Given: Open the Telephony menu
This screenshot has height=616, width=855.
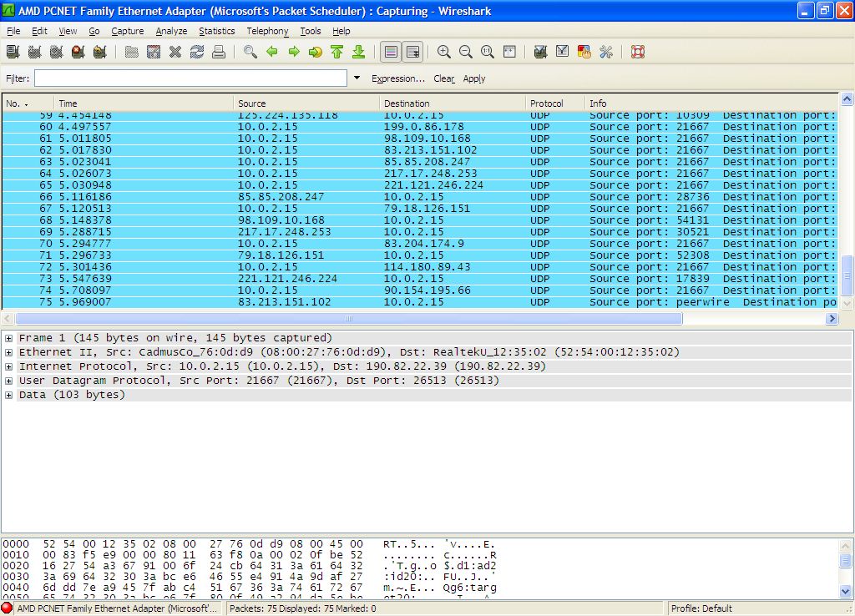Looking at the screenshot, I should click(267, 31).
